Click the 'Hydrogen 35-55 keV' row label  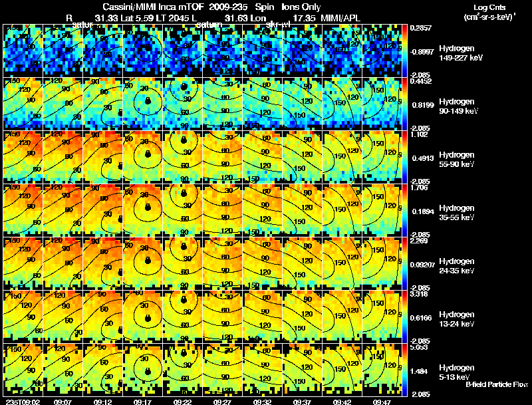pos(457,213)
